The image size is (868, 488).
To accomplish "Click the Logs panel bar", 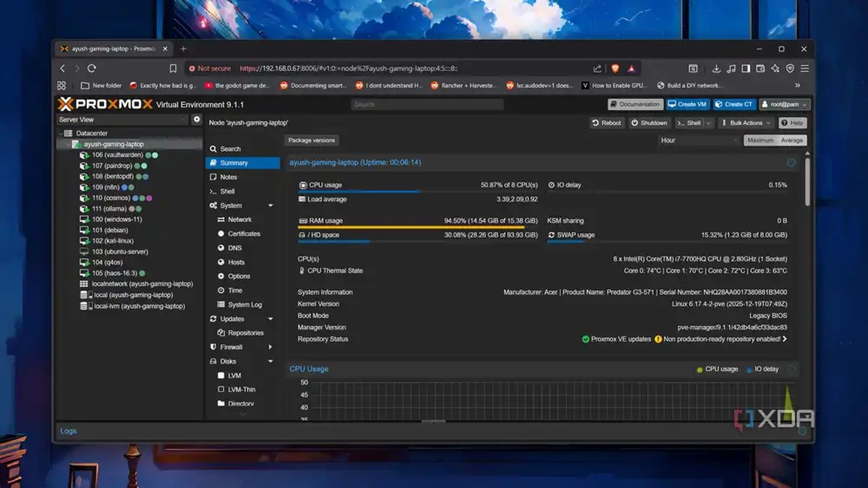I will point(433,431).
